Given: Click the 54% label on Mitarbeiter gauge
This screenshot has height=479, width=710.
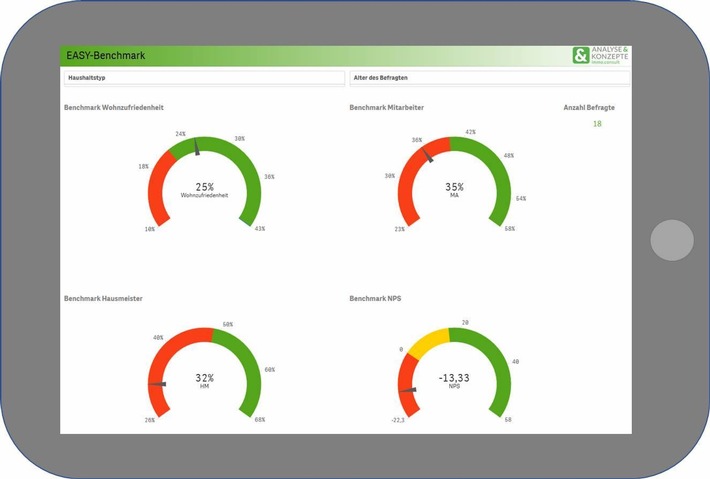Looking at the screenshot, I should point(521,198).
